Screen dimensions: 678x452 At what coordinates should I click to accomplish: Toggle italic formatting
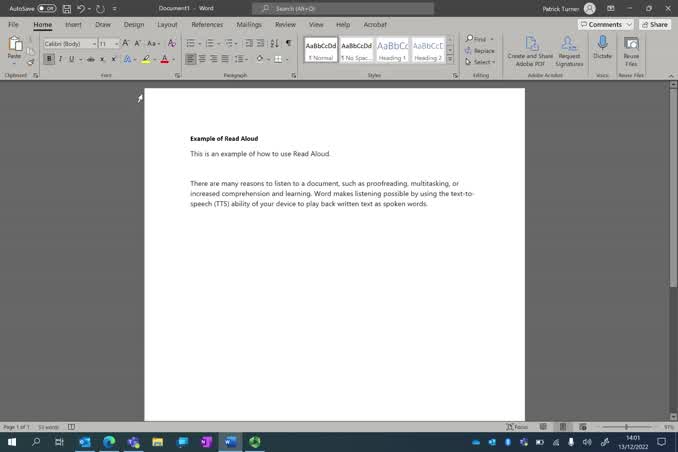click(60, 59)
